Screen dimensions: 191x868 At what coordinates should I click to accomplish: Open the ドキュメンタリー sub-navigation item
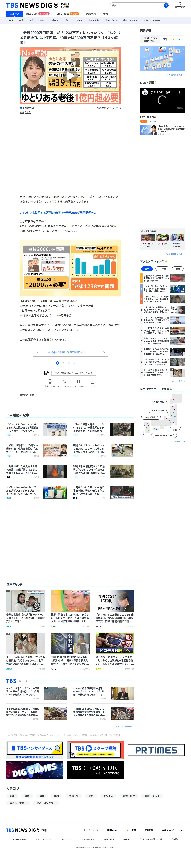point(152,20)
